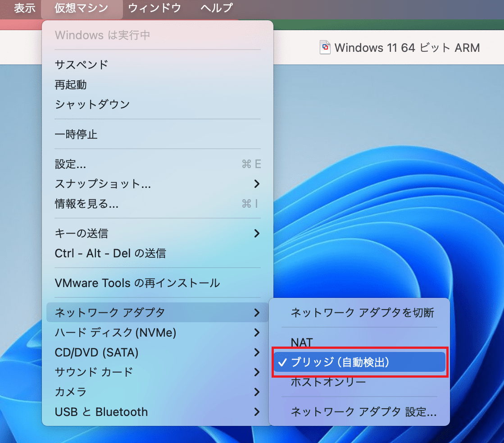504x443 pixels.
Task: Switch network mode to NAT
Action: [x=359, y=342]
